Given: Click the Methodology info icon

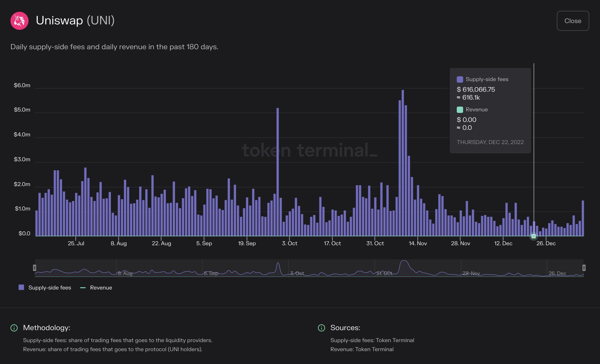Looking at the screenshot, I should [x=14, y=328].
